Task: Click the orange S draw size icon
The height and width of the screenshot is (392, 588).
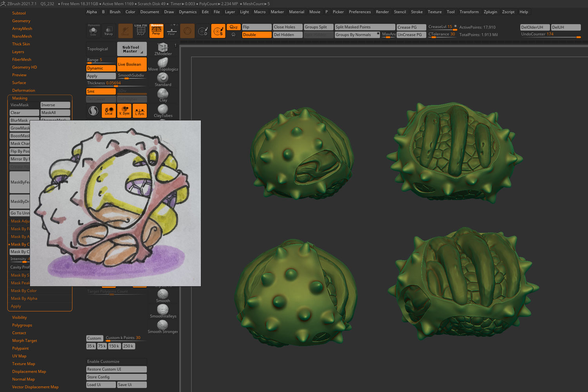Action: click(218, 31)
